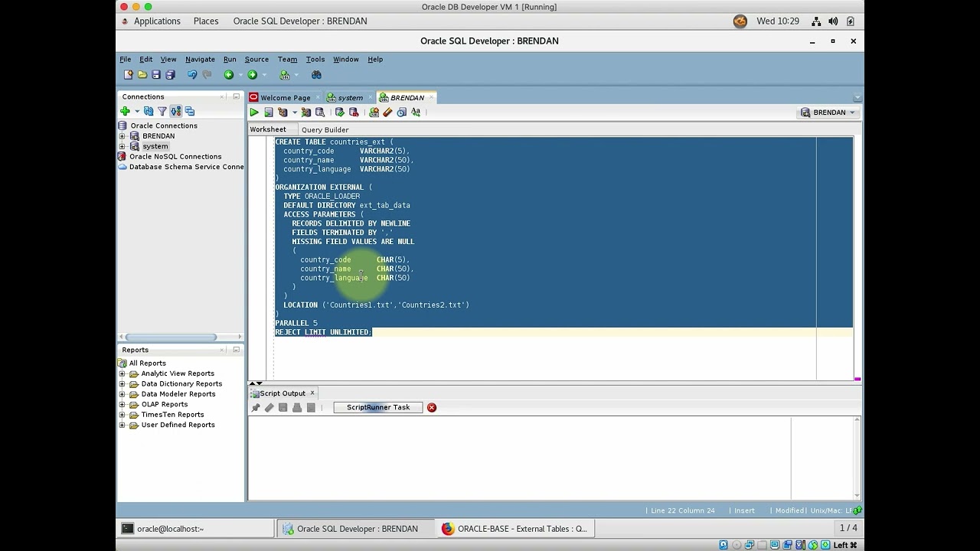
Task: Click the green Back navigation arrow
Action: (x=228, y=75)
